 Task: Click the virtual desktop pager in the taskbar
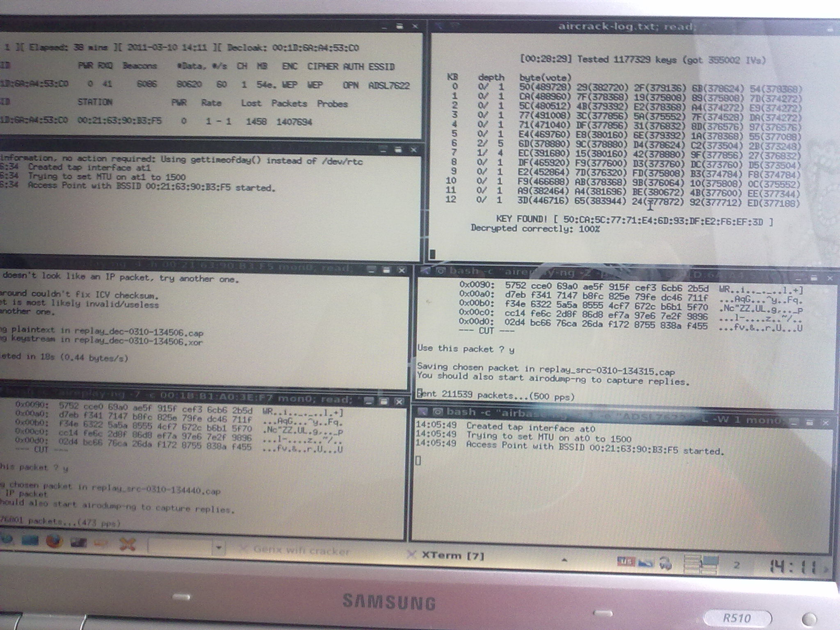[701, 565]
